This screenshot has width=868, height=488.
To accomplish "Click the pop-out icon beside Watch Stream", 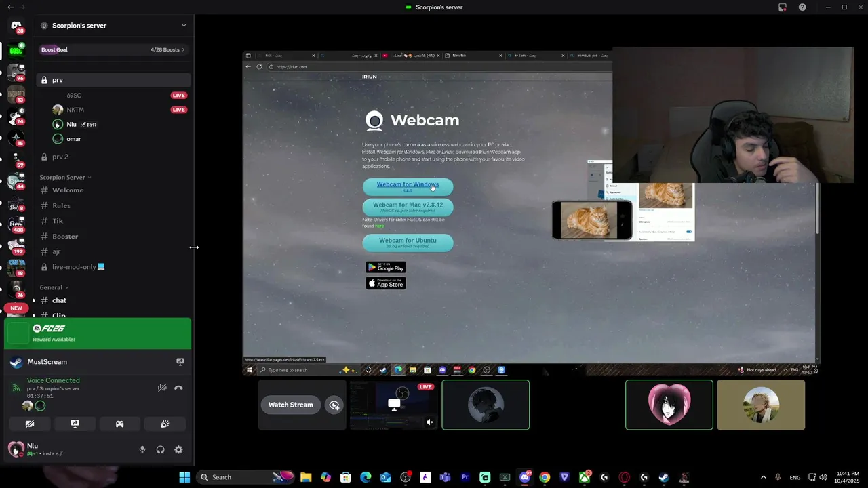I will 334,405.
